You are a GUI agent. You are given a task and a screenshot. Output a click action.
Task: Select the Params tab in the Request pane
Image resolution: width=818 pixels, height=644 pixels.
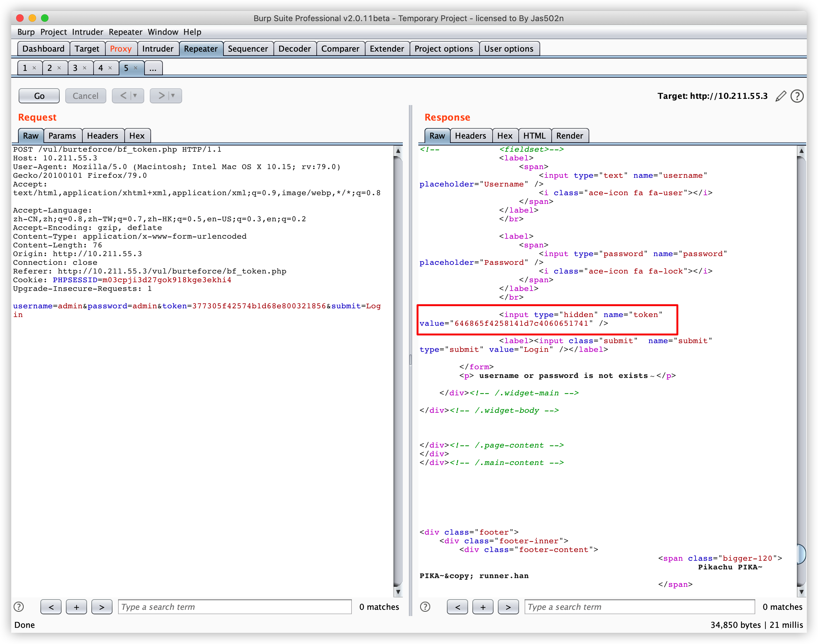coord(62,136)
